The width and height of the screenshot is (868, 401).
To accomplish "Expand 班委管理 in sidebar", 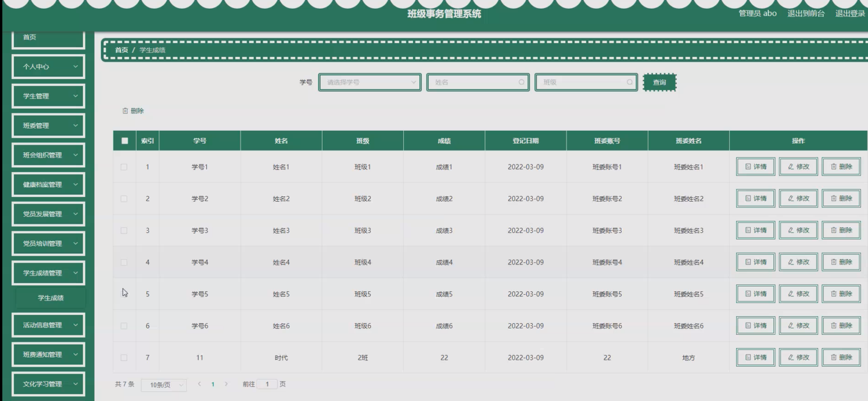I will point(49,126).
